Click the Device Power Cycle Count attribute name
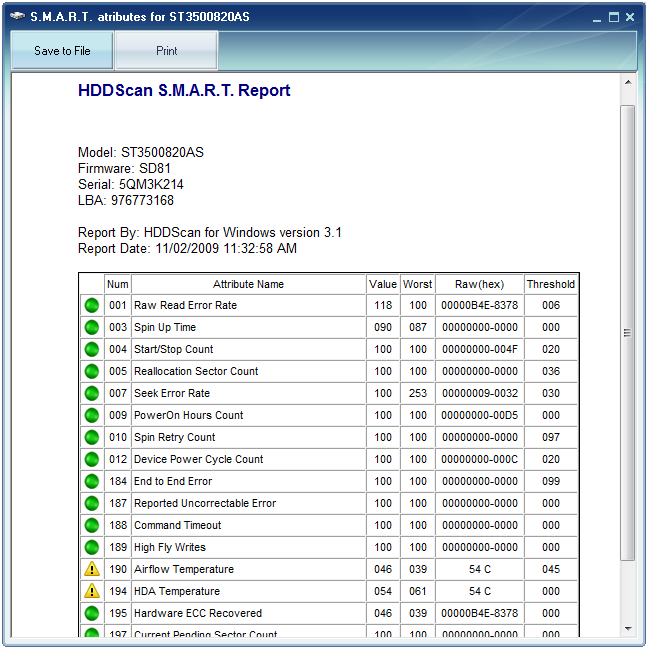 click(x=199, y=459)
